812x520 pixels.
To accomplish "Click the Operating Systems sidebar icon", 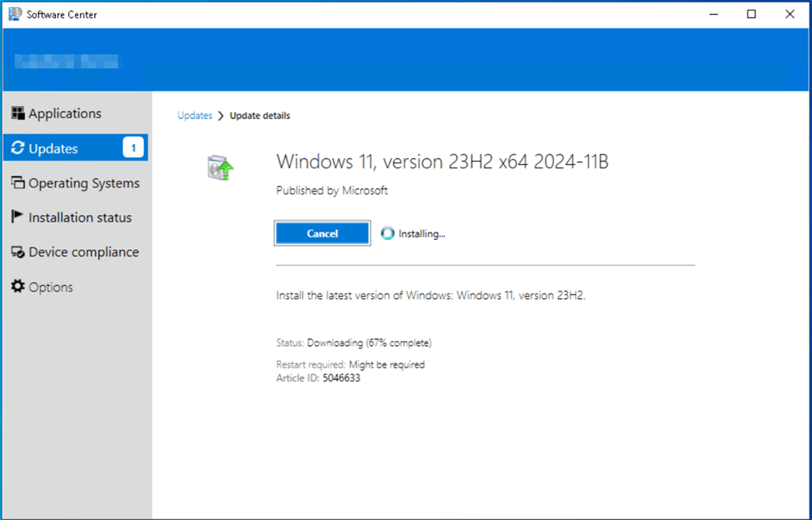I will coord(17,183).
